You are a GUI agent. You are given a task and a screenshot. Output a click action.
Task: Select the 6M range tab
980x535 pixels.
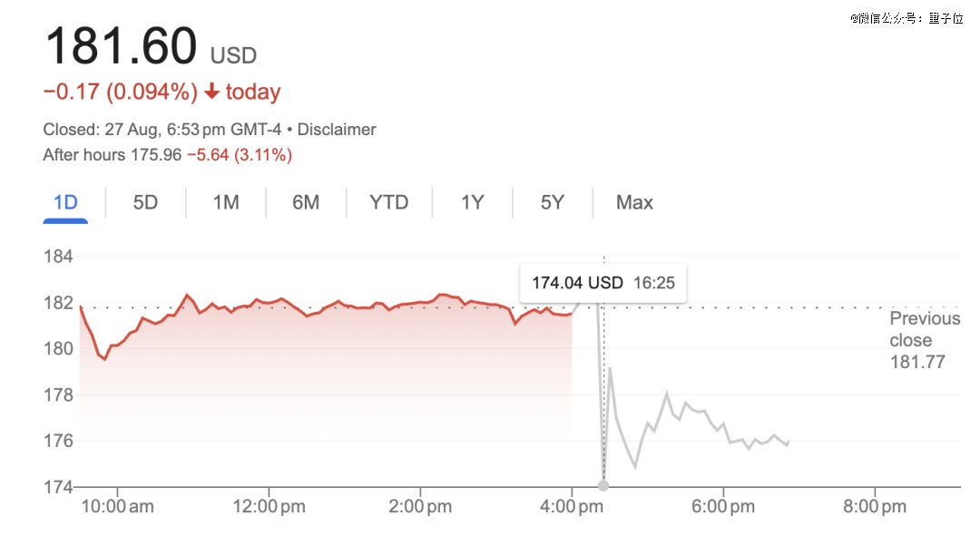306,202
